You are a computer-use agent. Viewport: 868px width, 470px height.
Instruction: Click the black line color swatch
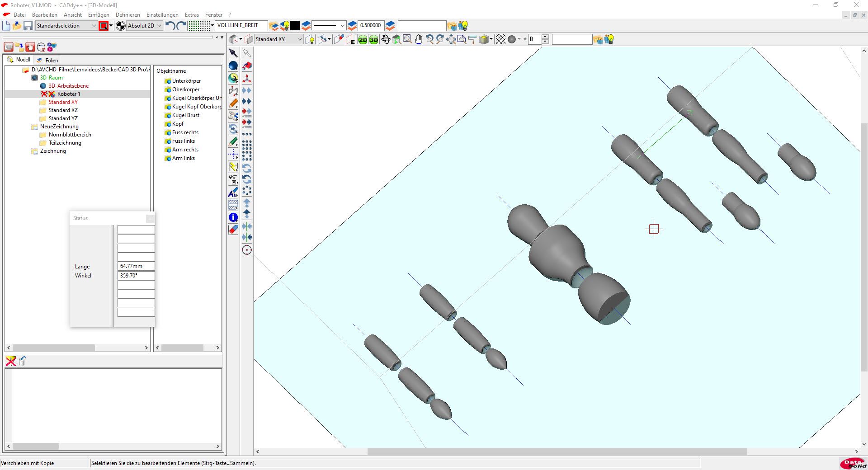[295, 26]
